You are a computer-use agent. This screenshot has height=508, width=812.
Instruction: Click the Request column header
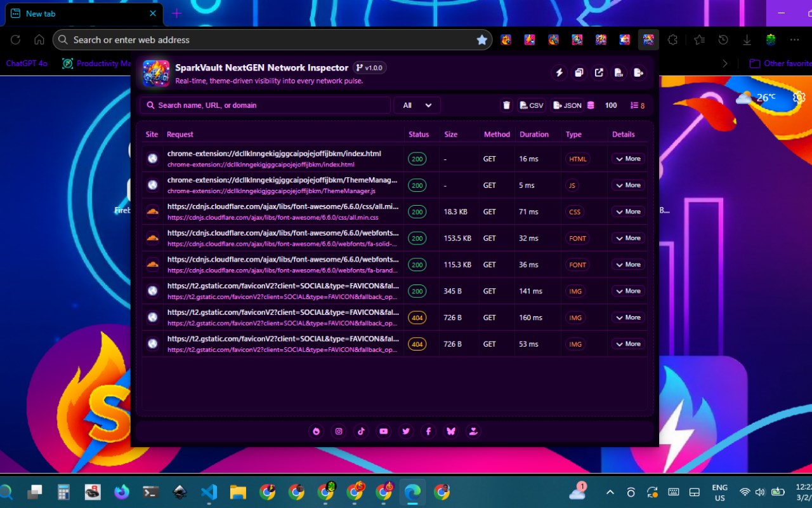point(180,135)
